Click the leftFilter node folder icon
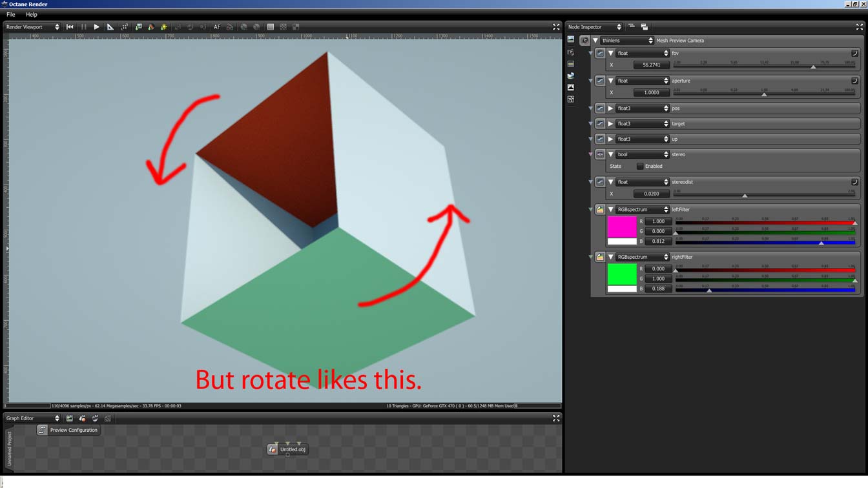Viewport: 868px width, 488px height. [x=600, y=210]
